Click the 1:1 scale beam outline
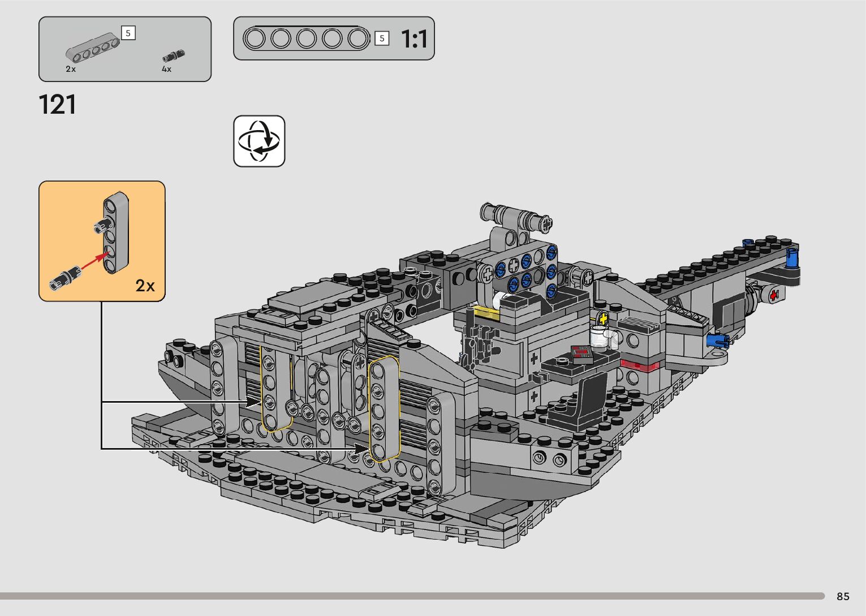The width and height of the screenshot is (866, 616). (306, 38)
